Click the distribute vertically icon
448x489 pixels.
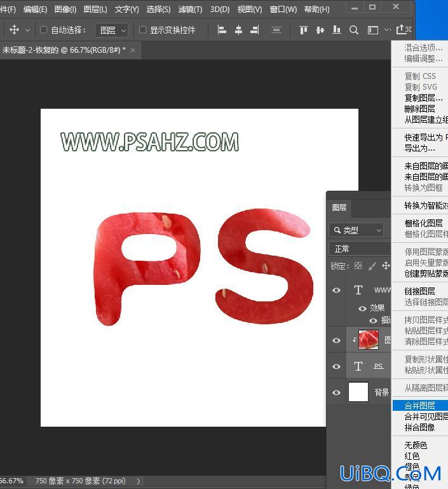tap(276, 30)
